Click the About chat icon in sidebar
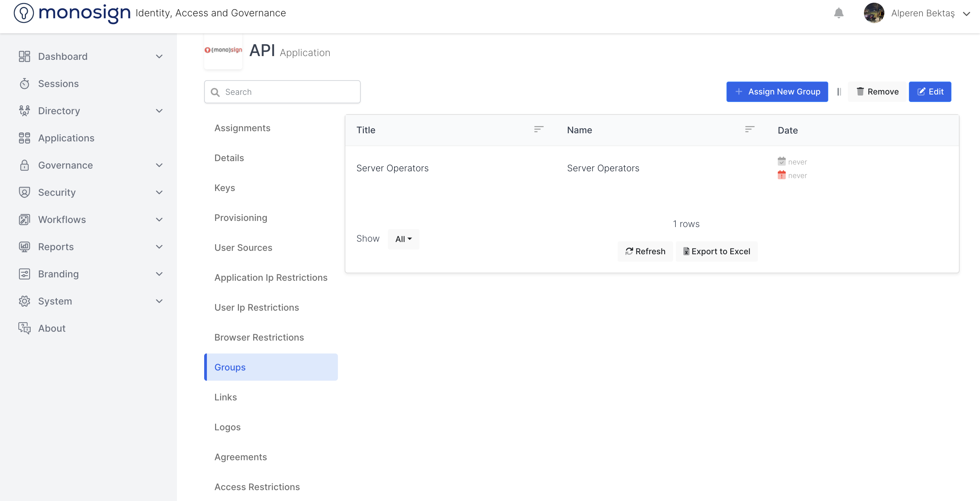 click(24, 328)
